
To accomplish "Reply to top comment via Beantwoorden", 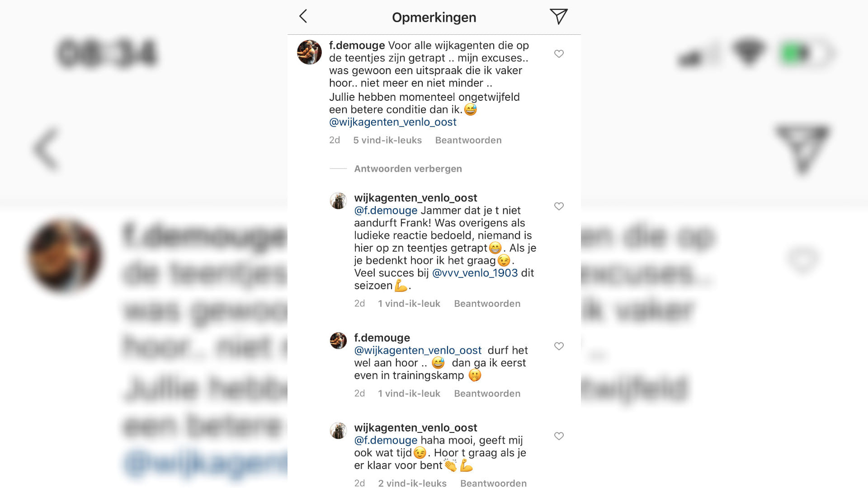I will [x=468, y=140].
